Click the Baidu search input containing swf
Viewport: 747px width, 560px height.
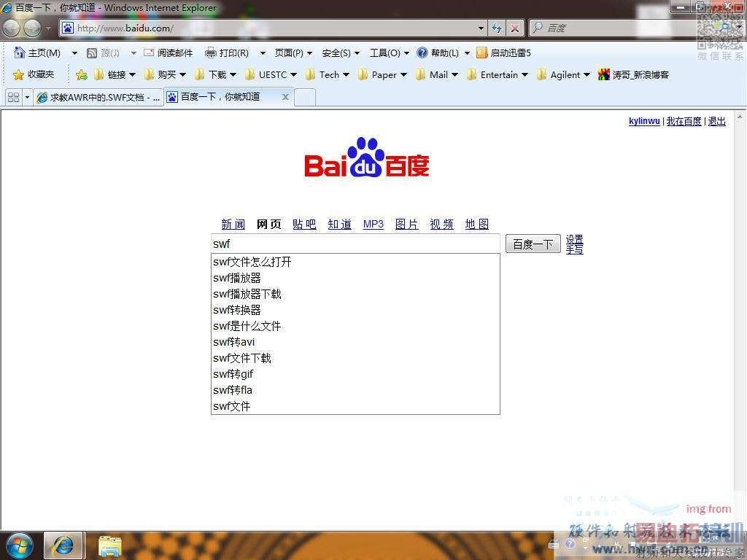click(x=355, y=244)
